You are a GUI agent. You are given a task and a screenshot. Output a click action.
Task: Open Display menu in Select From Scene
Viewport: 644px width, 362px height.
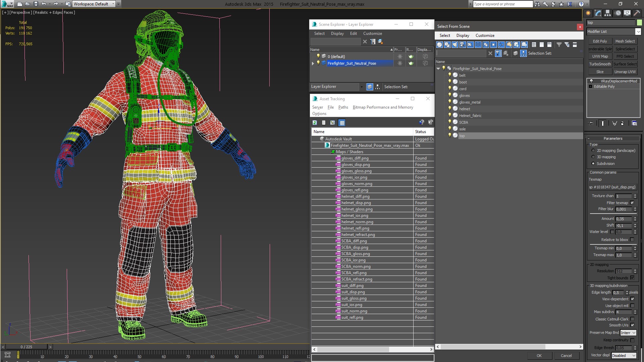coord(463,36)
